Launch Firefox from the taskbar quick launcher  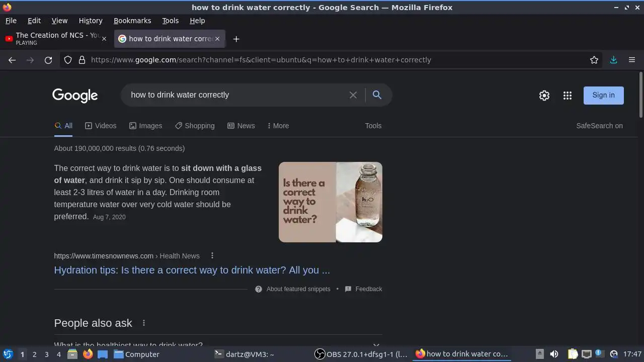pos(88,354)
